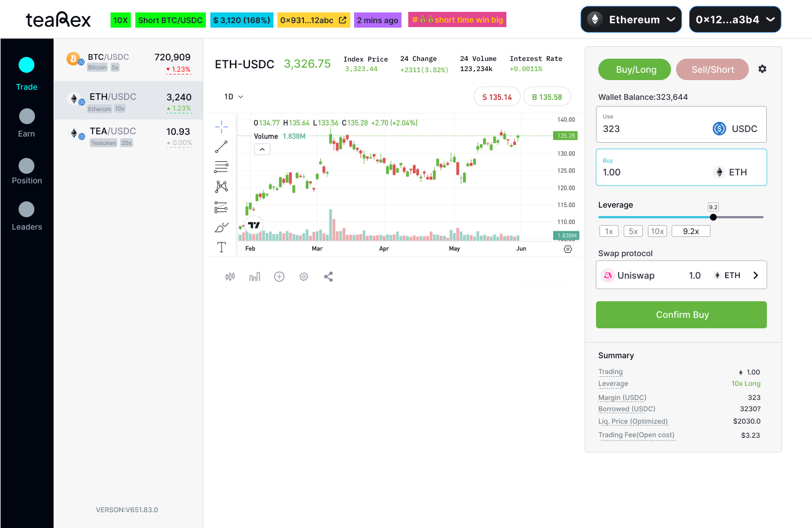
Task: Open chart candle type icon
Action: pyautogui.click(x=230, y=276)
